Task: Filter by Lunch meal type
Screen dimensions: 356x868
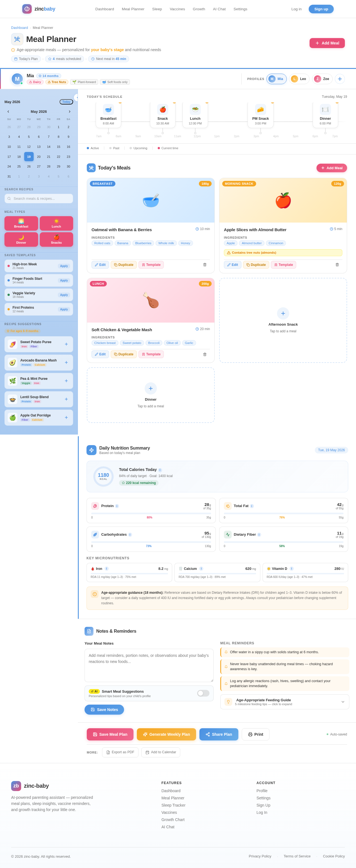Action: pos(56,223)
